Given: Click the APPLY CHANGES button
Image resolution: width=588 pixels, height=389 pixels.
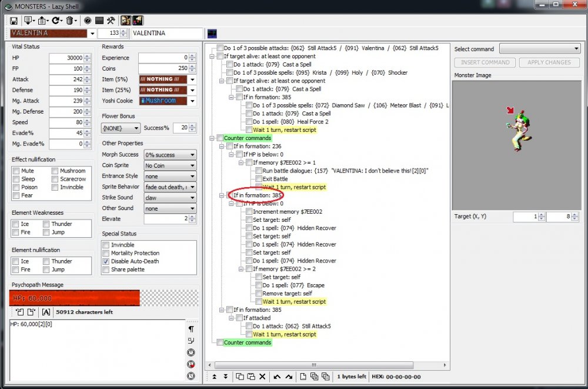Looking at the screenshot, I should tap(549, 62).
